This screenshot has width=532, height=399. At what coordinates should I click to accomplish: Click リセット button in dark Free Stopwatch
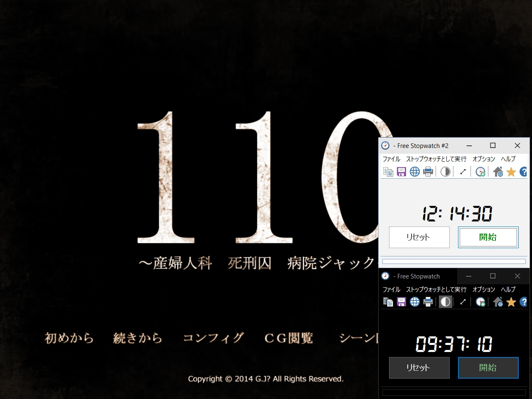click(419, 368)
